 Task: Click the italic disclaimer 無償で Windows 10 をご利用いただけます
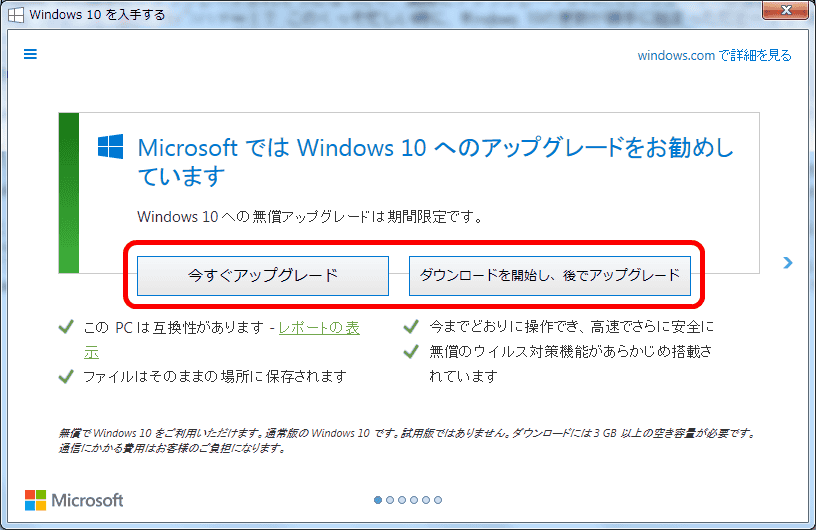[407, 440]
